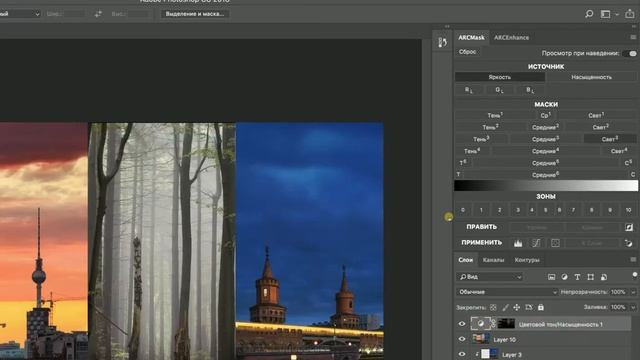Lock transparent pixels icon
Screen dimensions: 640x360
coord(493,307)
